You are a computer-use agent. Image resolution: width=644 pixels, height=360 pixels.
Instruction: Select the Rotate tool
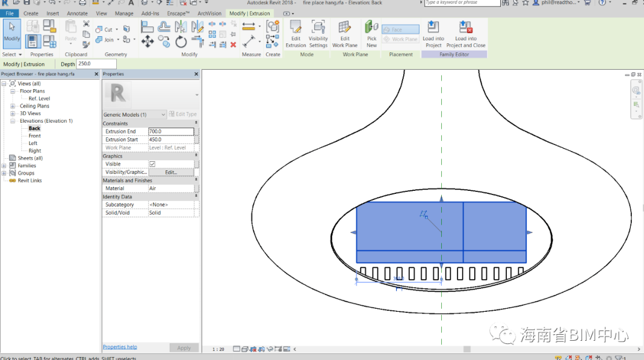[x=181, y=42]
